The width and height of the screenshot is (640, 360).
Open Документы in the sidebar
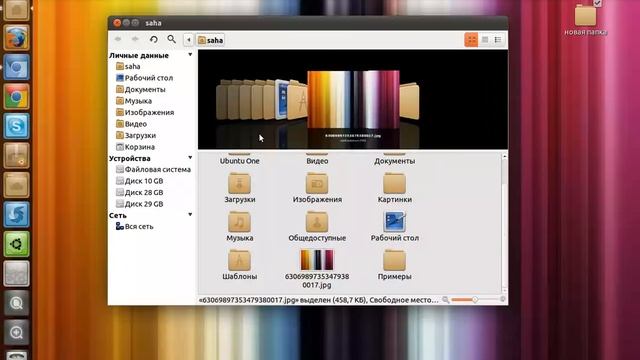pos(140,89)
